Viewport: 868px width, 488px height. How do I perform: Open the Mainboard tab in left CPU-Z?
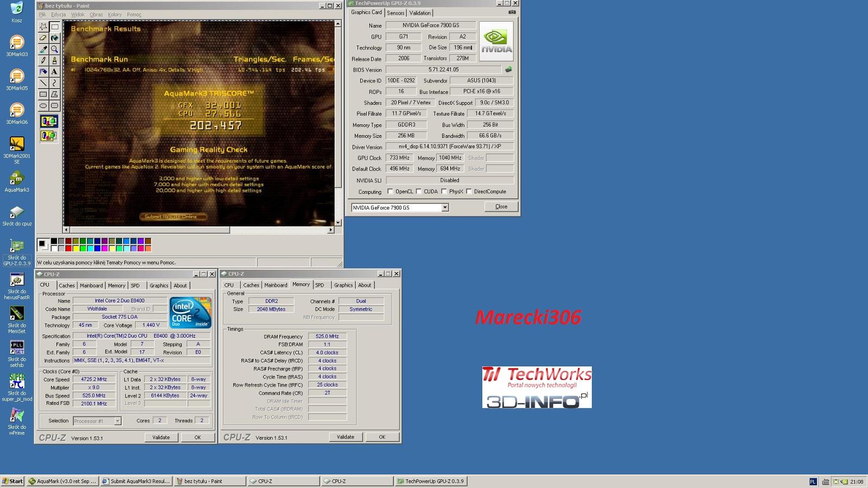coord(91,286)
